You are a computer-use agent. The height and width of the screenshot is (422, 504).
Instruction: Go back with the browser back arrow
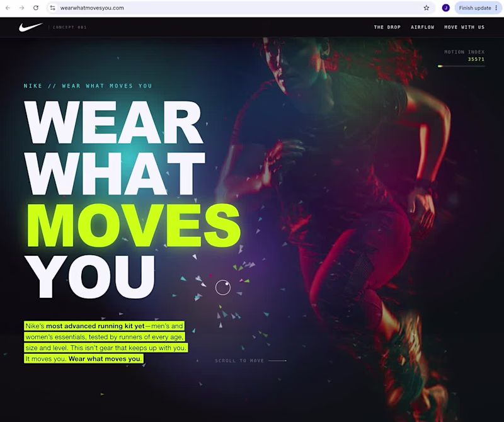(8, 8)
